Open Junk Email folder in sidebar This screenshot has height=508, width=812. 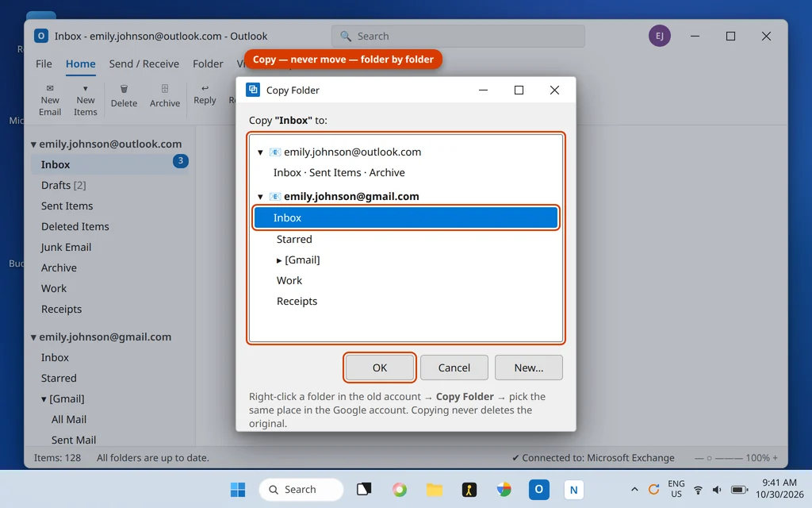pyautogui.click(x=66, y=248)
